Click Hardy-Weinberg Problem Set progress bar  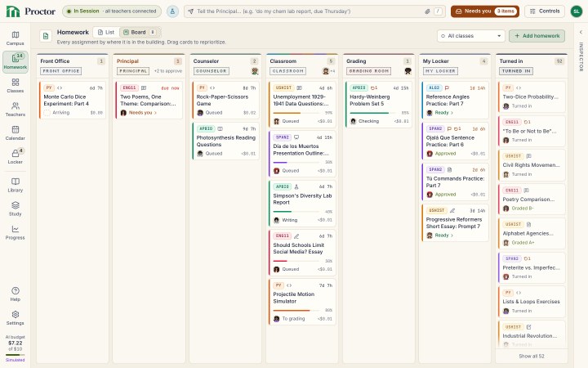click(x=374, y=113)
